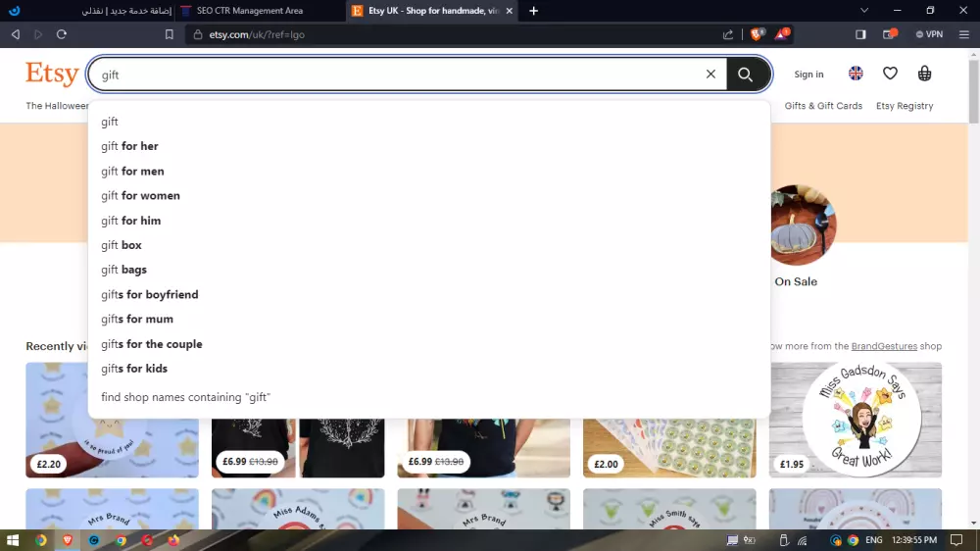Go back with the browser back arrow
Image resolution: width=980 pixels, height=551 pixels.
pos(16,34)
